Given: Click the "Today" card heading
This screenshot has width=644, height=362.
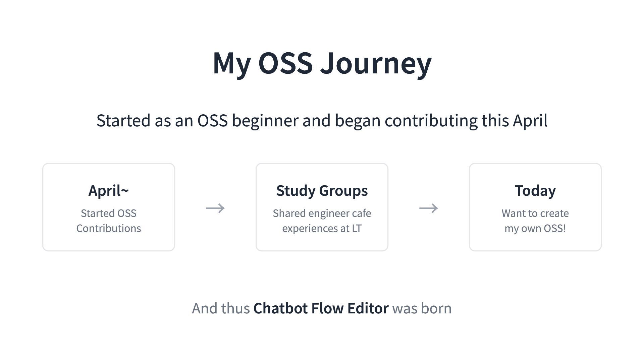Looking at the screenshot, I should [x=535, y=191].
